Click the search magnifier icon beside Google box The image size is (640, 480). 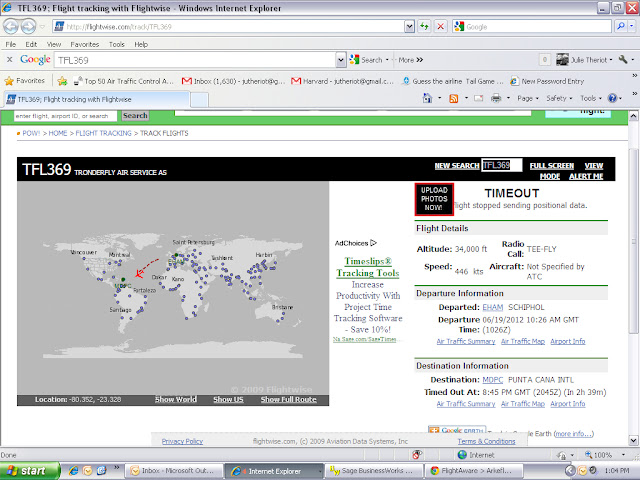coord(620,27)
